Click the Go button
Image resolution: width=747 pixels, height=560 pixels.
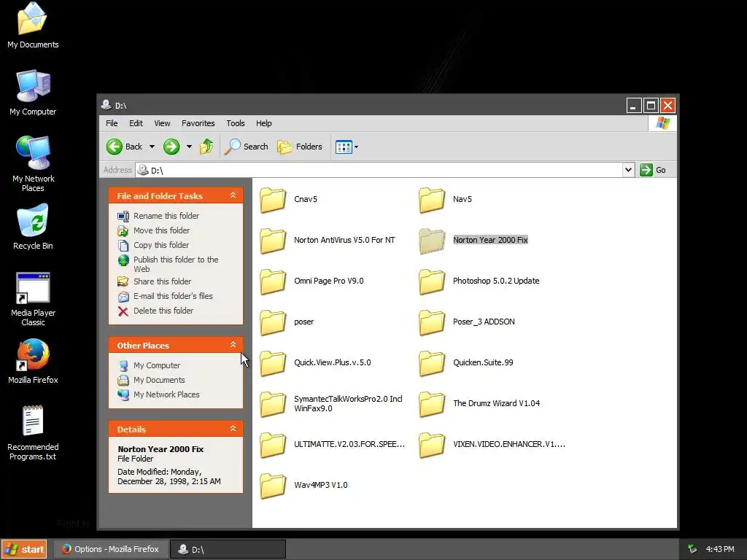click(653, 170)
